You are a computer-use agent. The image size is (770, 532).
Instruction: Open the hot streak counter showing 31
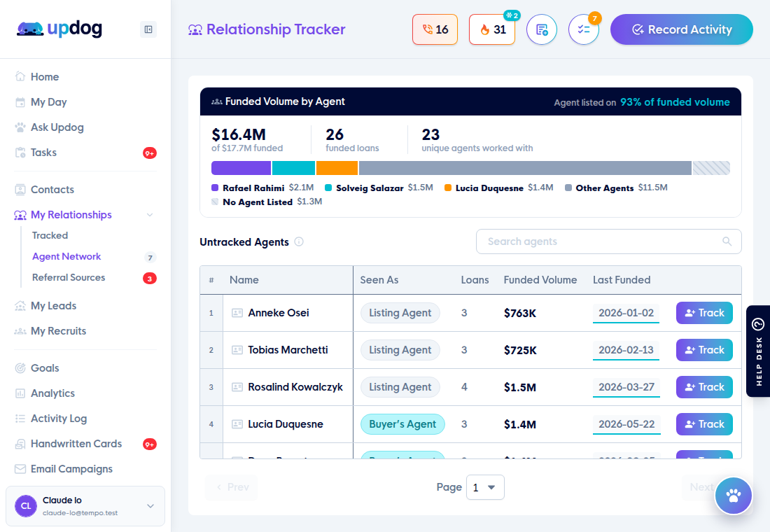pos(492,29)
